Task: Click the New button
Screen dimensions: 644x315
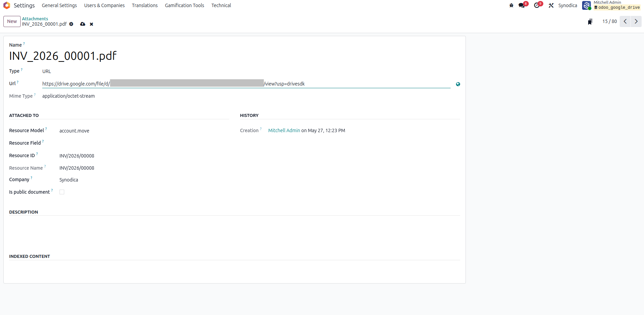Action: [12, 21]
